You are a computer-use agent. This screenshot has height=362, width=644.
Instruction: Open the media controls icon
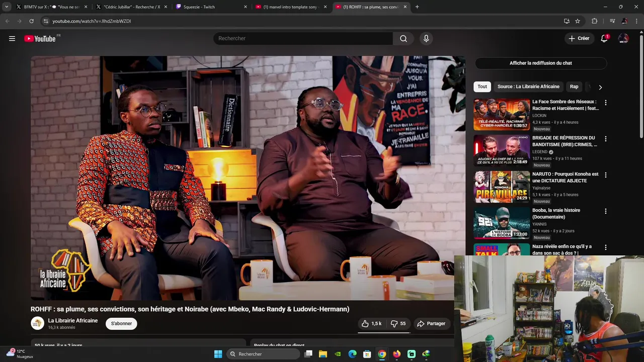[612, 21]
